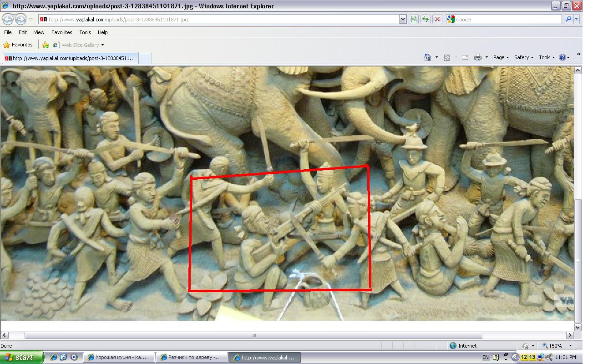The width and height of the screenshot is (598, 364).
Task: Open the Help question mark icon menu
Action: (564, 57)
